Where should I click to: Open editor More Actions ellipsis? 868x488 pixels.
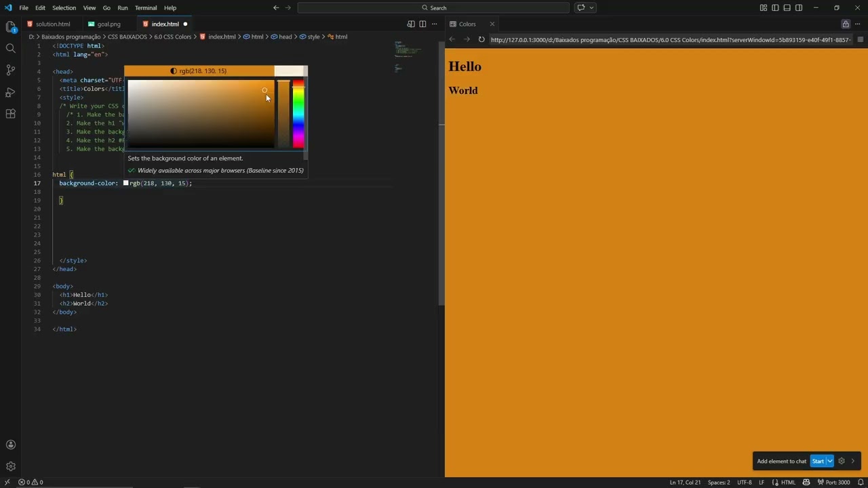point(435,24)
